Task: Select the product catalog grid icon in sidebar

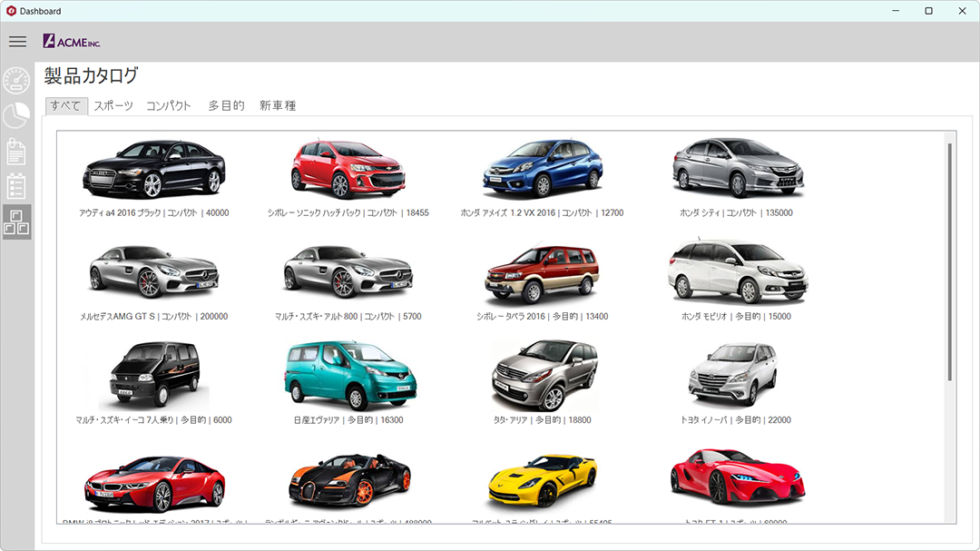Action: click(16, 222)
